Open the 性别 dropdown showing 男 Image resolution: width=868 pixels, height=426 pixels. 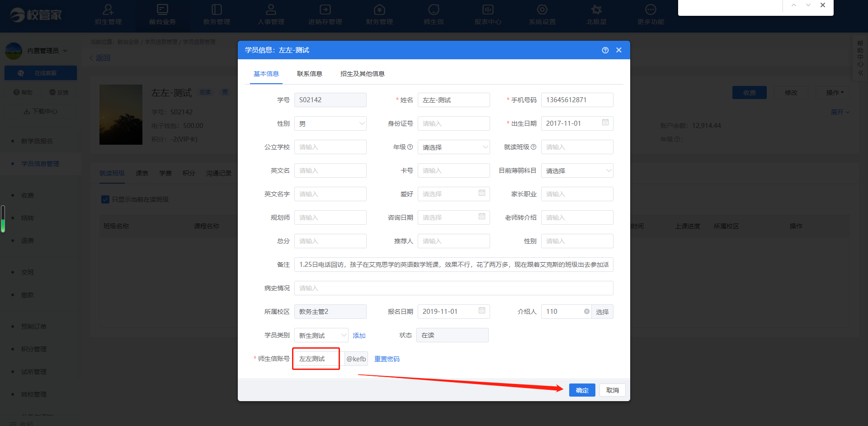[330, 123]
